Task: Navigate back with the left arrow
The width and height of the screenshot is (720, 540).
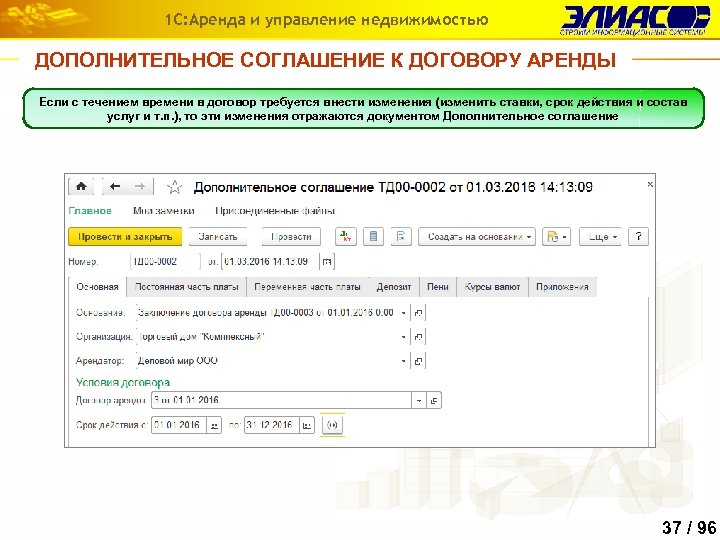Action: (115, 186)
